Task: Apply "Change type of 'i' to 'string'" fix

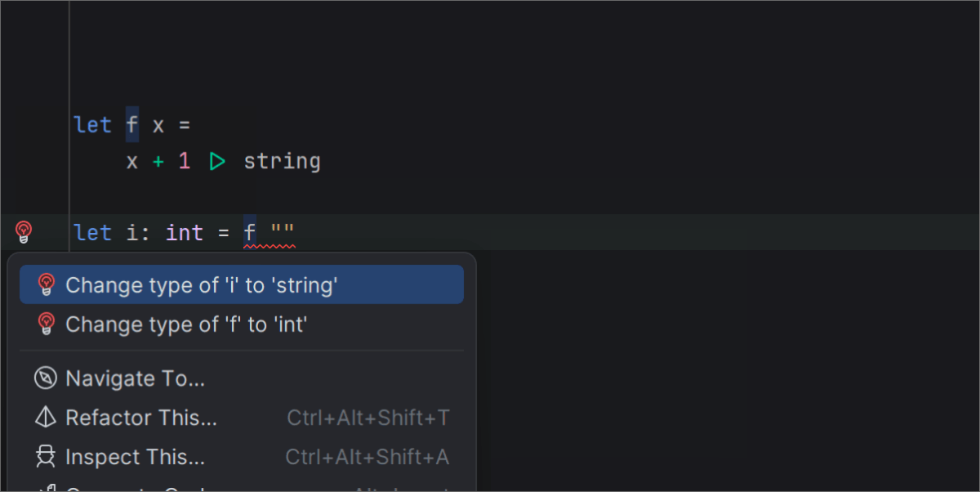Action: [201, 284]
